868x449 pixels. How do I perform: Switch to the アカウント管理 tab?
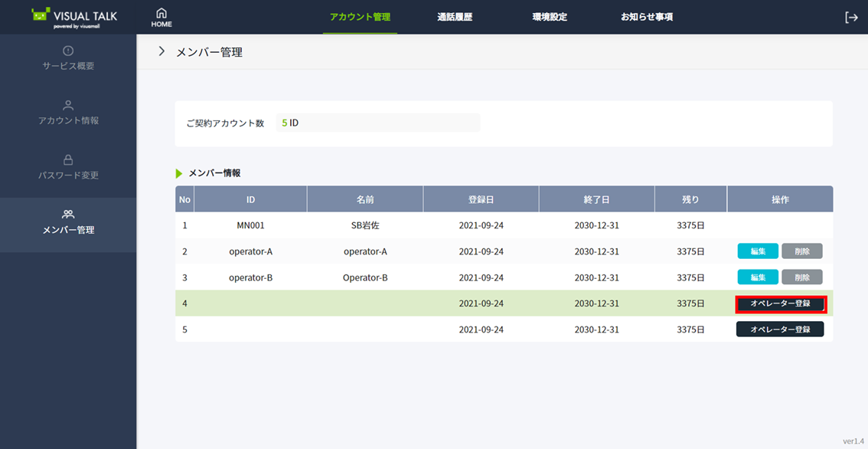point(360,17)
